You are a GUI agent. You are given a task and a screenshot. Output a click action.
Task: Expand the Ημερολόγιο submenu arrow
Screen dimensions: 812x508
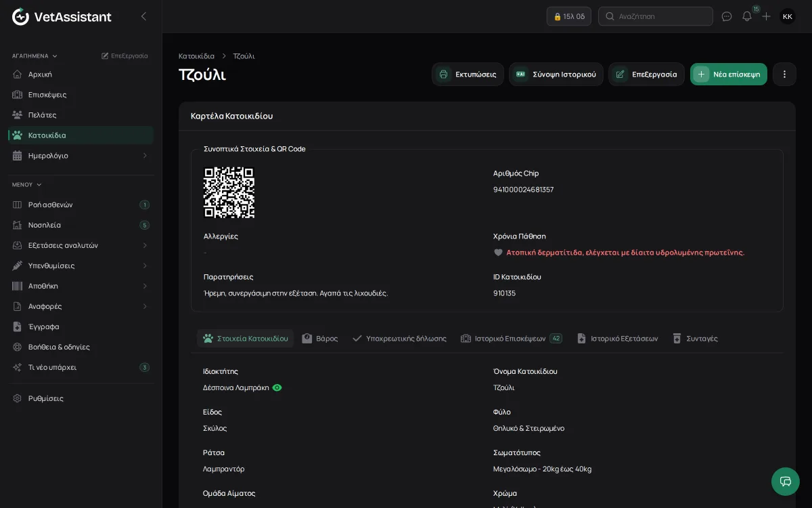[x=145, y=155]
